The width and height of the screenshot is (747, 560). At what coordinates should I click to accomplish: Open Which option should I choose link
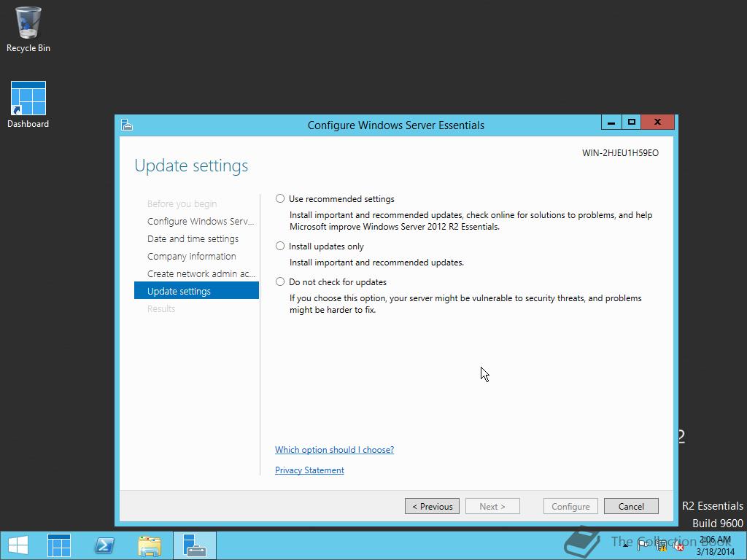pyautogui.click(x=334, y=449)
